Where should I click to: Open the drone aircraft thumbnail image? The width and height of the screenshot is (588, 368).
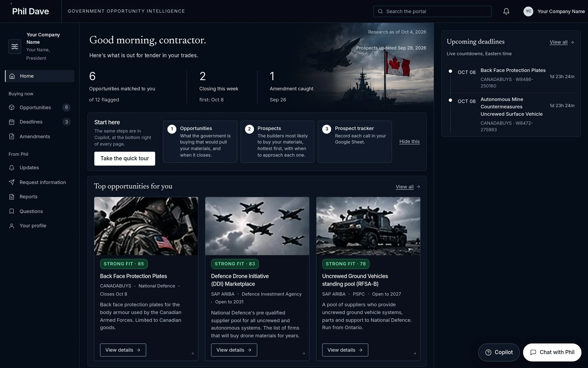coord(257,226)
